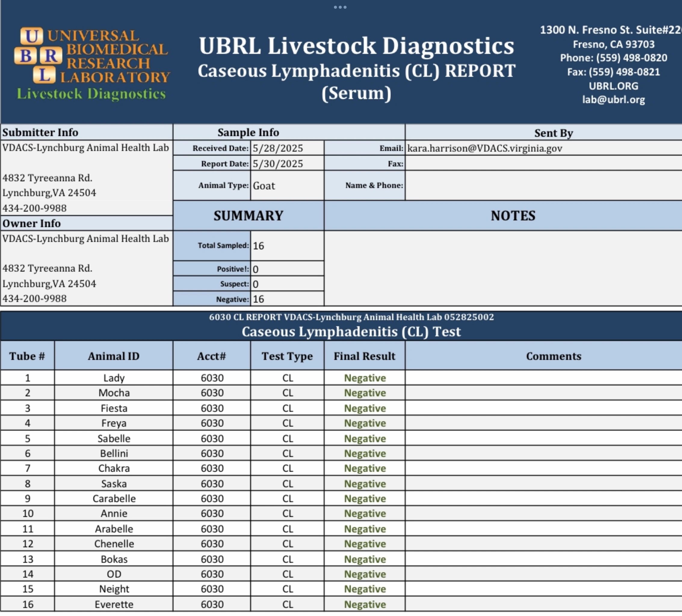Click the SUMMARY section header
The height and width of the screenshot is (616, 682).
click(x=248, y=216)
